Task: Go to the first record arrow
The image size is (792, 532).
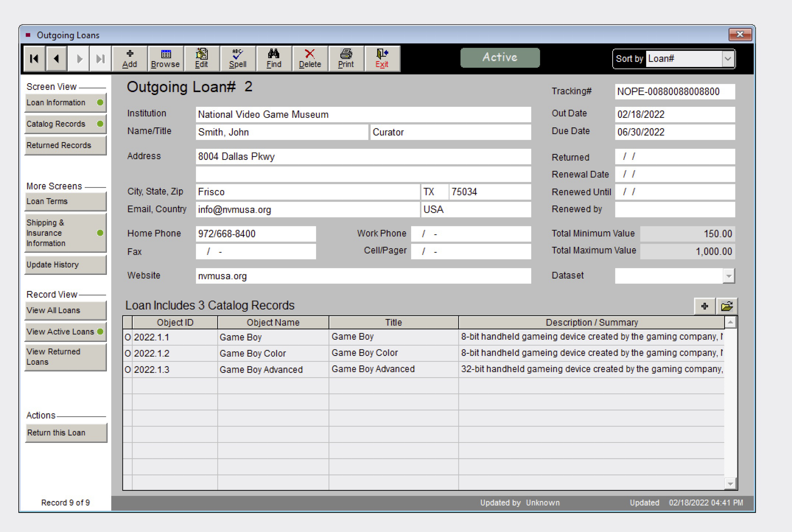Action: [x=34, y=59]
